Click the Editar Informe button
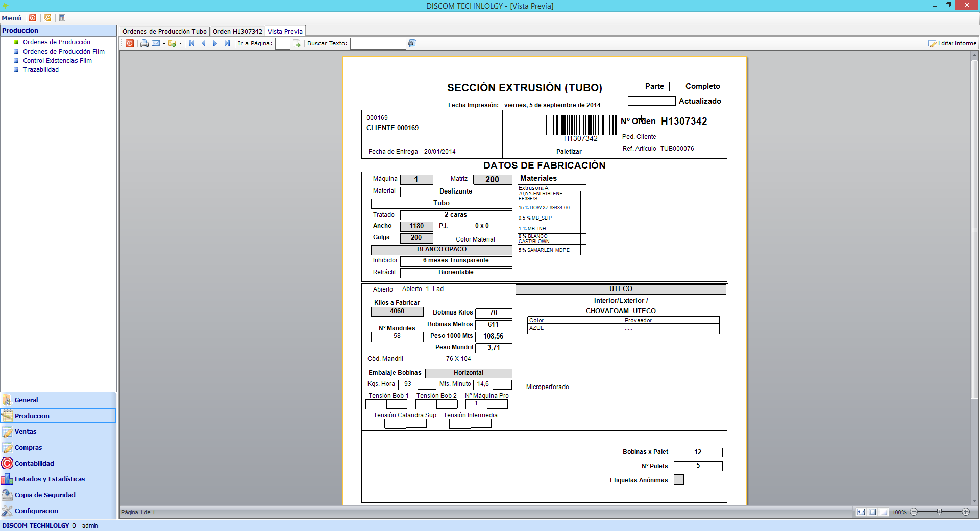This screenshot has height=531, width=980. click(952, 44)
